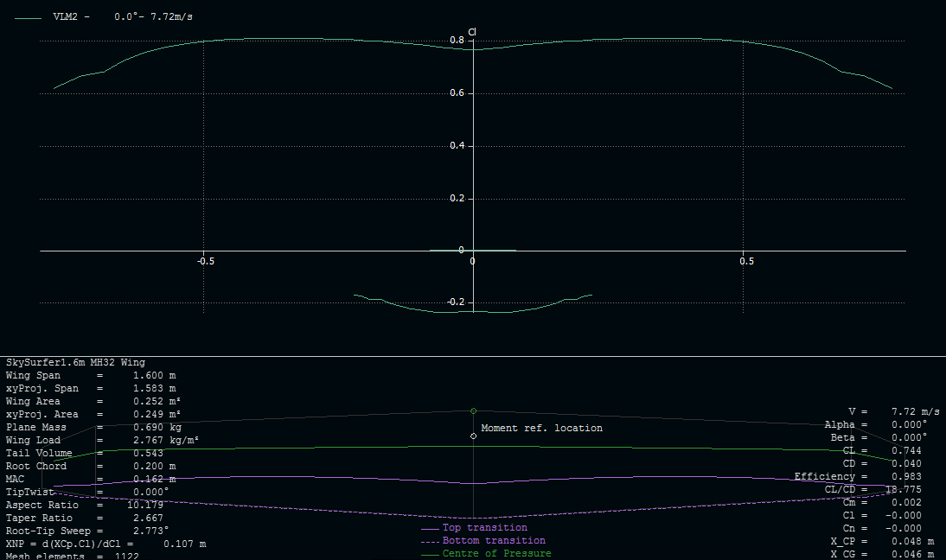Click the moment reference location circle marker

(473, 436)
